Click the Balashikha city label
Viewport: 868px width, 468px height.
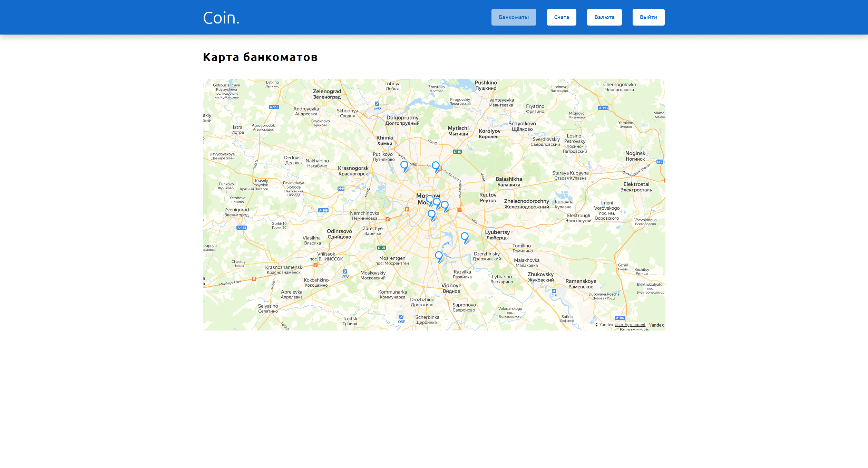(509, 182)
